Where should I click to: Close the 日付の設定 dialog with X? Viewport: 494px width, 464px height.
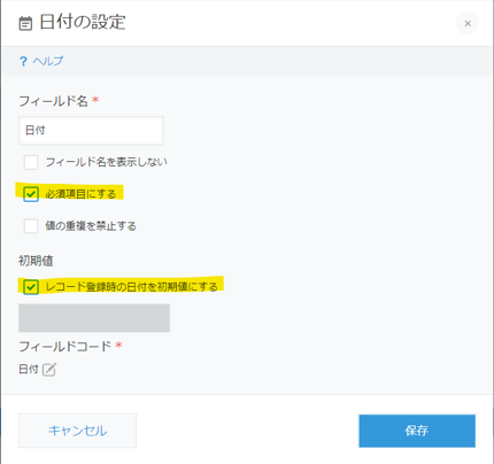click(468, 23)
